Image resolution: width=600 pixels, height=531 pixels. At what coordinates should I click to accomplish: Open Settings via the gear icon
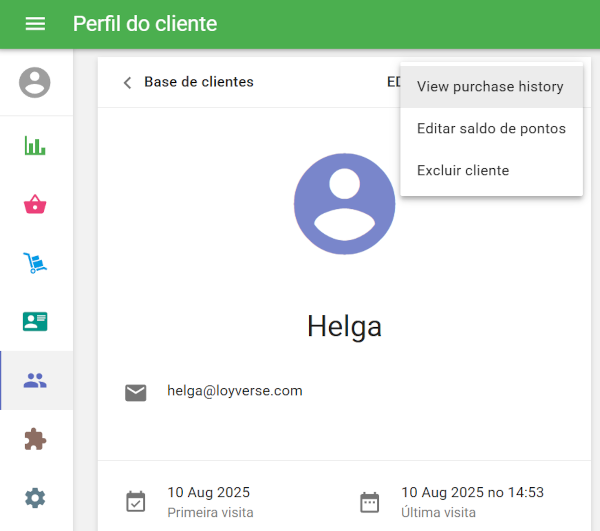point(35,497)
